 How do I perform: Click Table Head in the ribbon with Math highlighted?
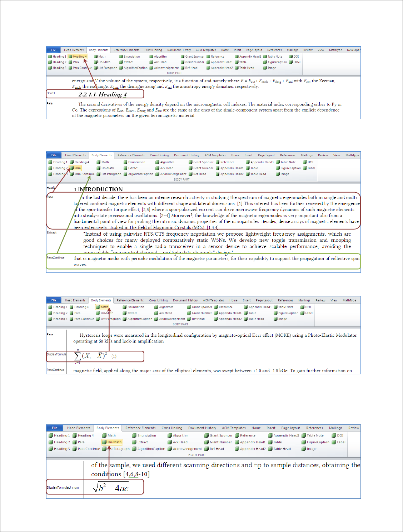coord(254,319)
